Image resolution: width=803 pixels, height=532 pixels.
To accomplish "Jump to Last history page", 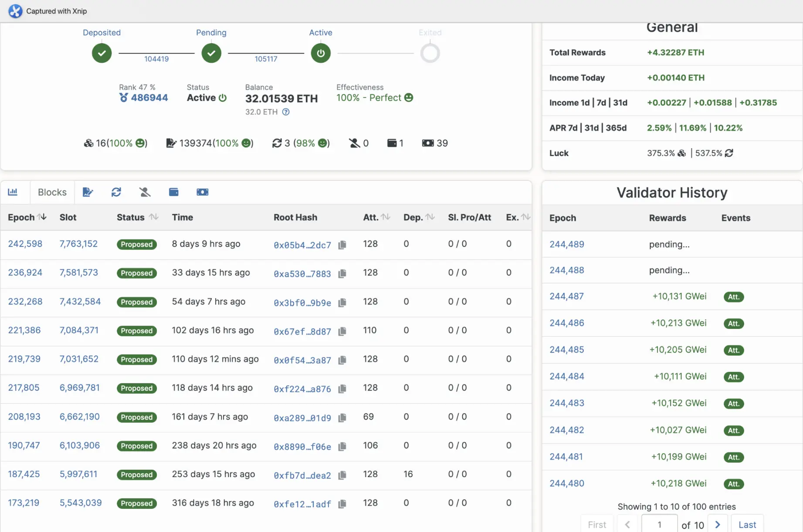I will point(747,525).
